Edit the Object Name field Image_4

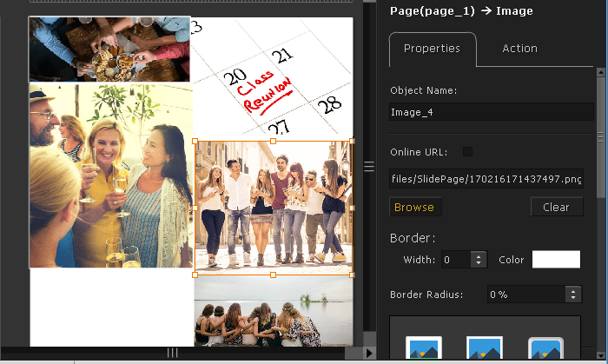[x=492, y=112]
